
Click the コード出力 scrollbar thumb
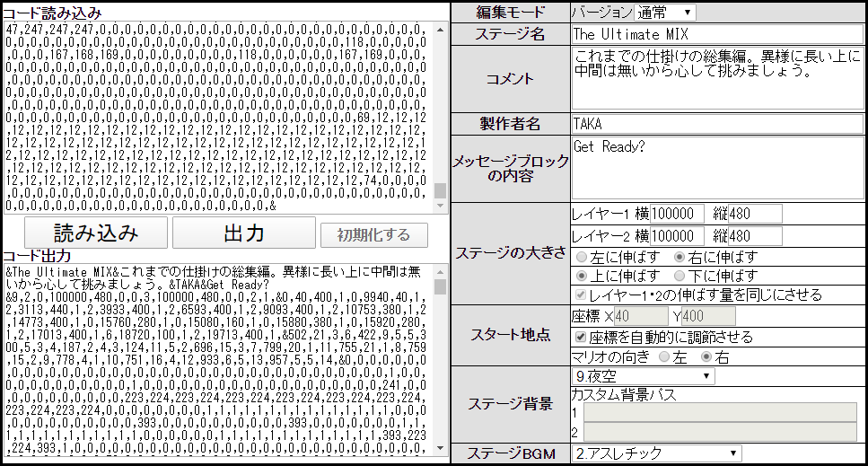coord(440,286)
